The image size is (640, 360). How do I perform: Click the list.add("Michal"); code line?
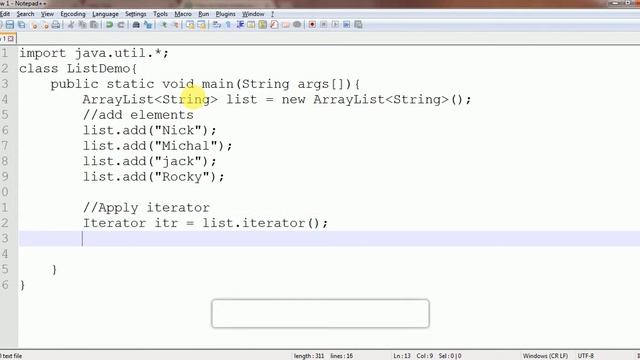[x=158, y=146]
